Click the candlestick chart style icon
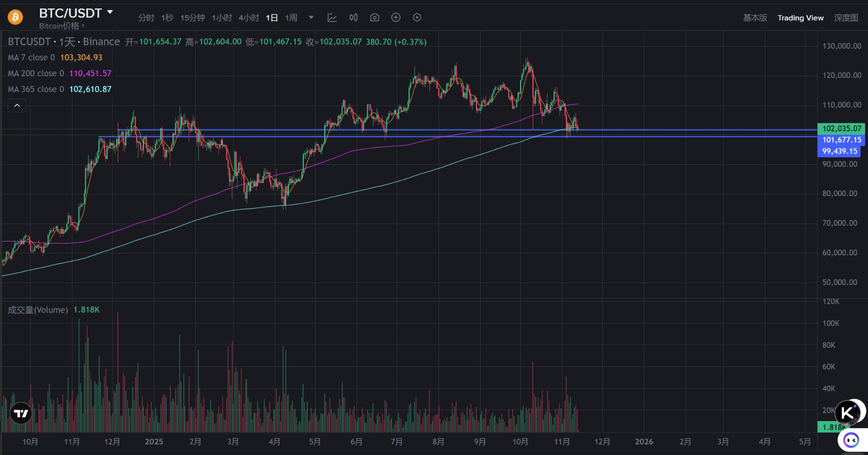Screen dimensions: 868x455 (x=353, y=17)
